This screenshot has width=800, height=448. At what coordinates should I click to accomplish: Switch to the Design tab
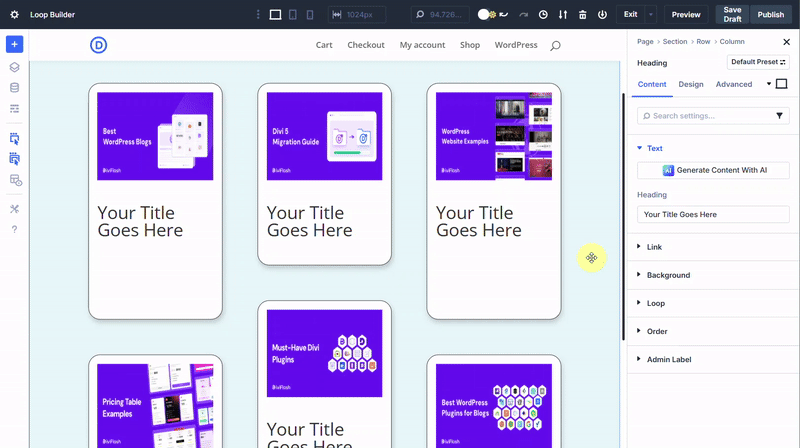(691, 84)
